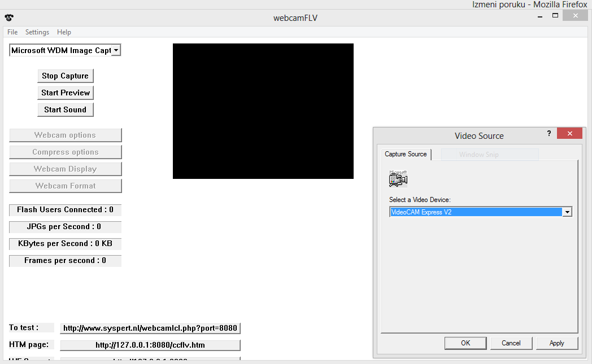Image resolution: width=592 pixels, height=364 pixels.
Task: Click OK in Video Source dialog
Action: pos(465,343)
